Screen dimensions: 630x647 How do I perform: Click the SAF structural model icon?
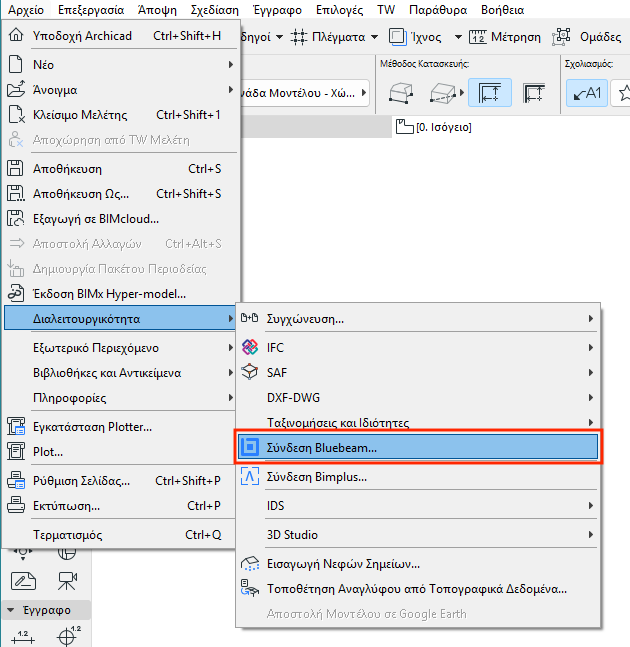click(250, 372)
